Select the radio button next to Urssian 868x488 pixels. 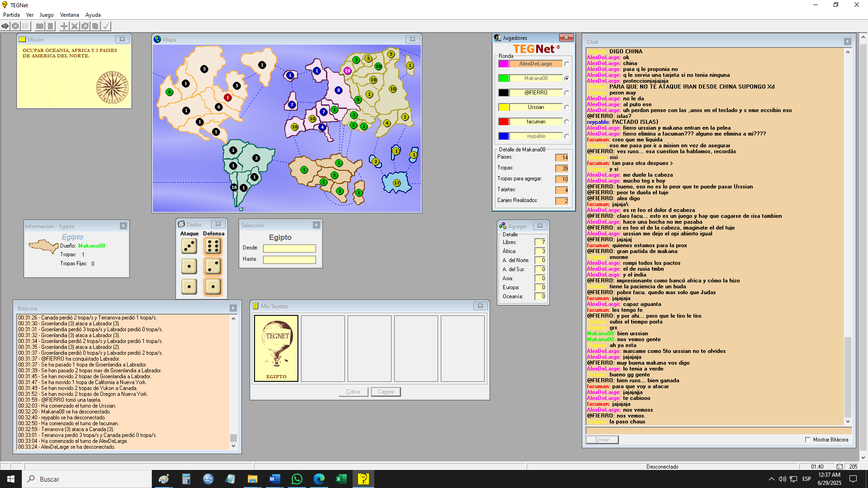coord(566,108)
